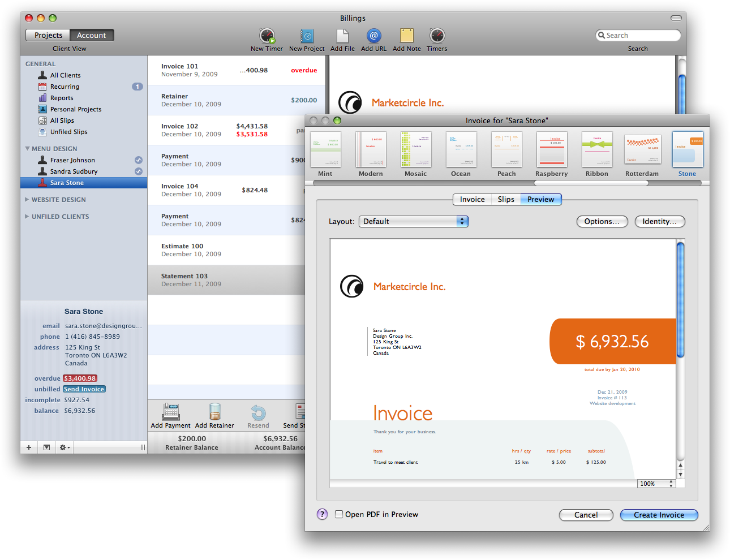Click the Add Payment cash register icon

click(170, 412)
